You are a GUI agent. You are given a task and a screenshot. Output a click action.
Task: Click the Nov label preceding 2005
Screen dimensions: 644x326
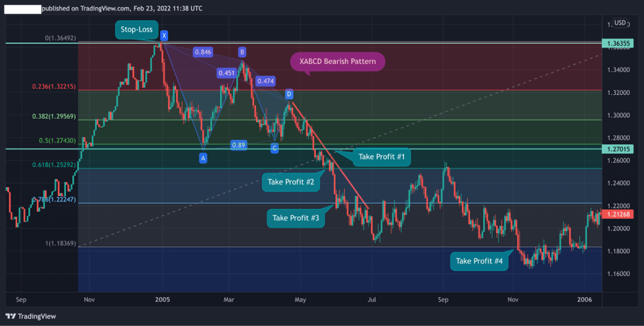tap(89, 300)
